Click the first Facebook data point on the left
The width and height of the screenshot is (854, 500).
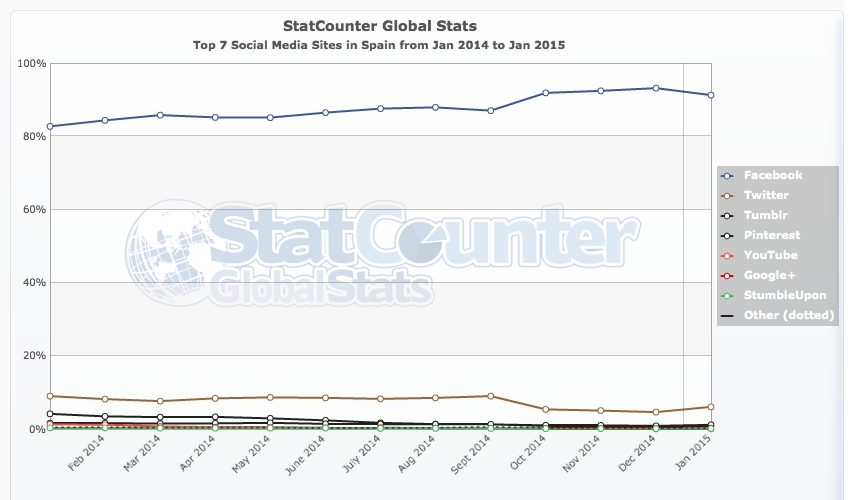point(50,126)
